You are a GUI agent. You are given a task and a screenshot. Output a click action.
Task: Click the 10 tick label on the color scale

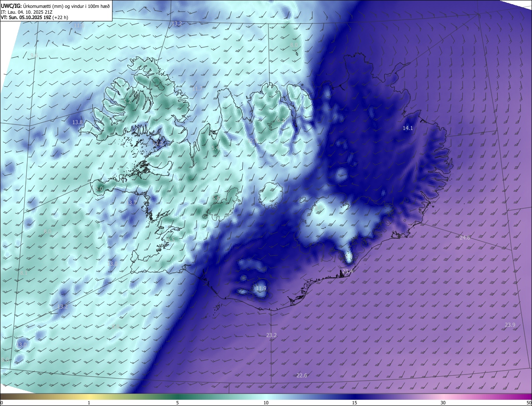click(x=266, y=403)
